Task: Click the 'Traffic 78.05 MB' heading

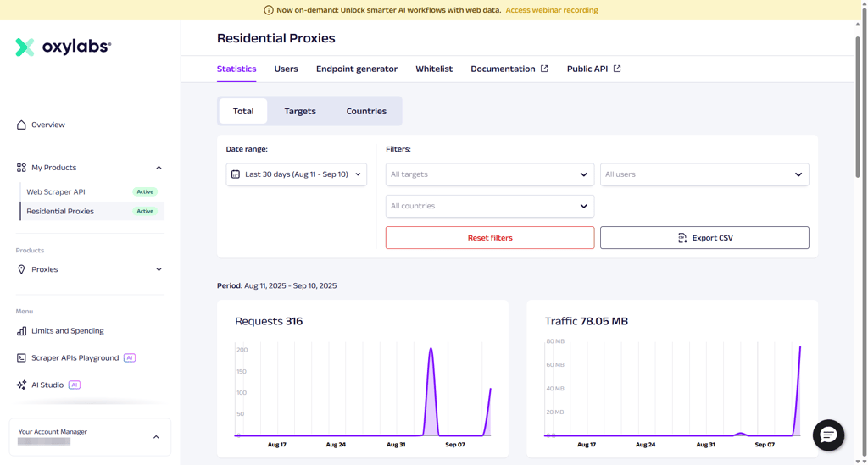Action: coord(587,321)
